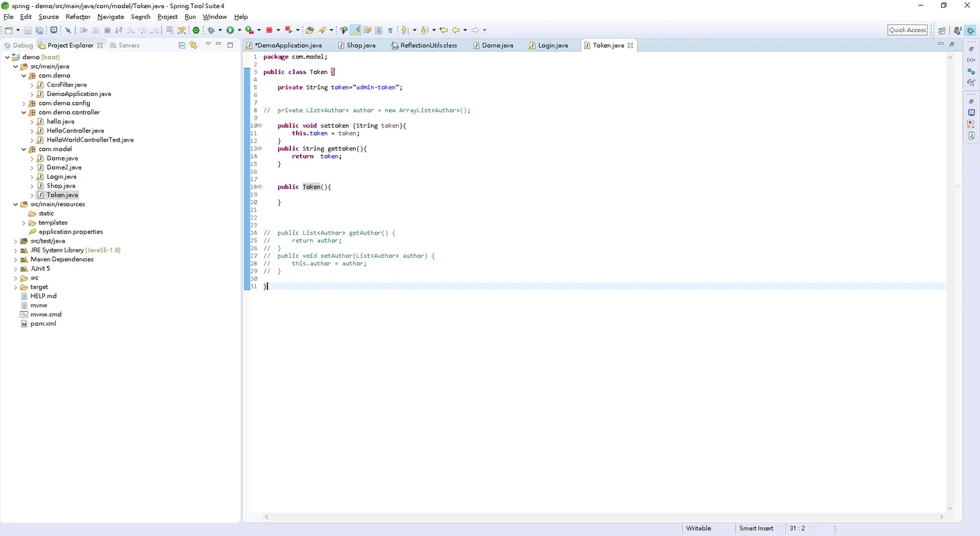Expand the Maven Dependencies tree node
Image resolution: width=980 pixels, height=536 pixels.
(16, 259)
